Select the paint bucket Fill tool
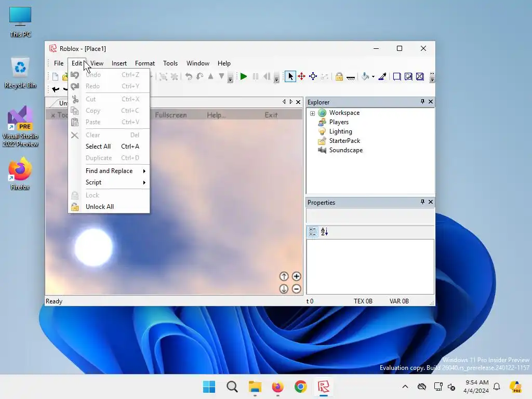This screenshot has height=399, width=532. click(x=365, y=77)
